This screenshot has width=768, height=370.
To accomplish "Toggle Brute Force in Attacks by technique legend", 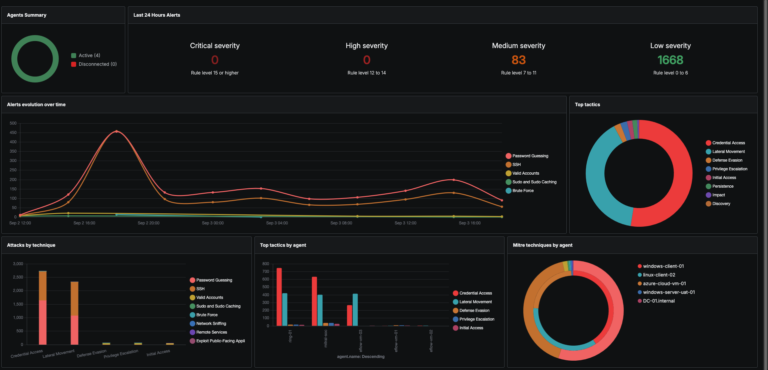I will click(203, 315).
